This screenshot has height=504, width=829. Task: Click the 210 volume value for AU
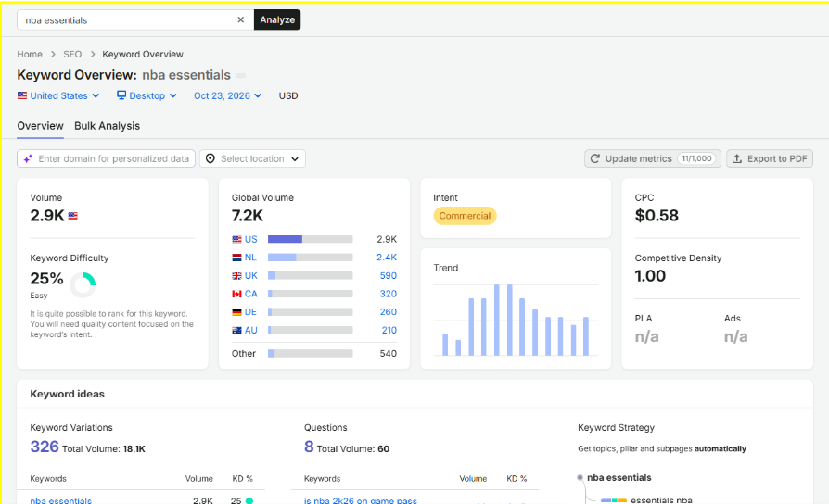click(x=389, y=330)
